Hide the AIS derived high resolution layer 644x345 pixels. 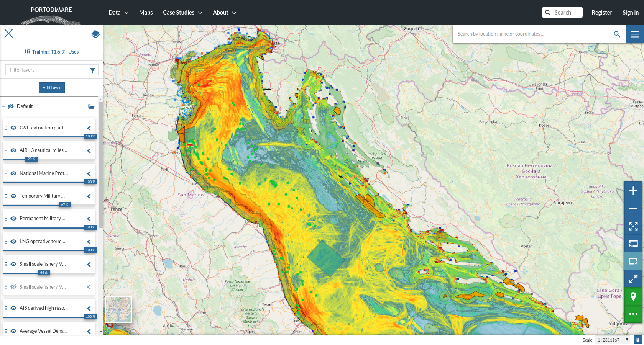tap(13, 308)
